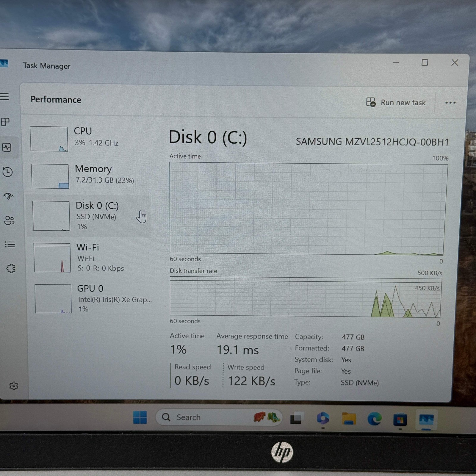Click the taskbar Search box
Viewport: 476px width, 476px height.
pyautogui.click(x=219, y=417)
